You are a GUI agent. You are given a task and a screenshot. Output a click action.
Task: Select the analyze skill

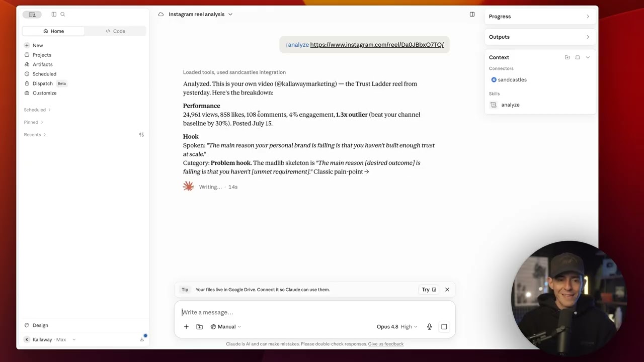click(505, 105)
